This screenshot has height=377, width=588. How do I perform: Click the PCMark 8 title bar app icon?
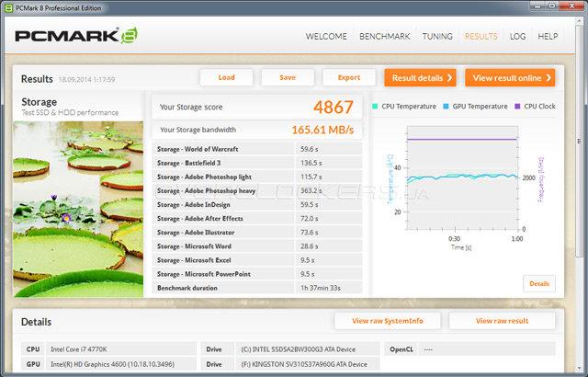[8, 8]
